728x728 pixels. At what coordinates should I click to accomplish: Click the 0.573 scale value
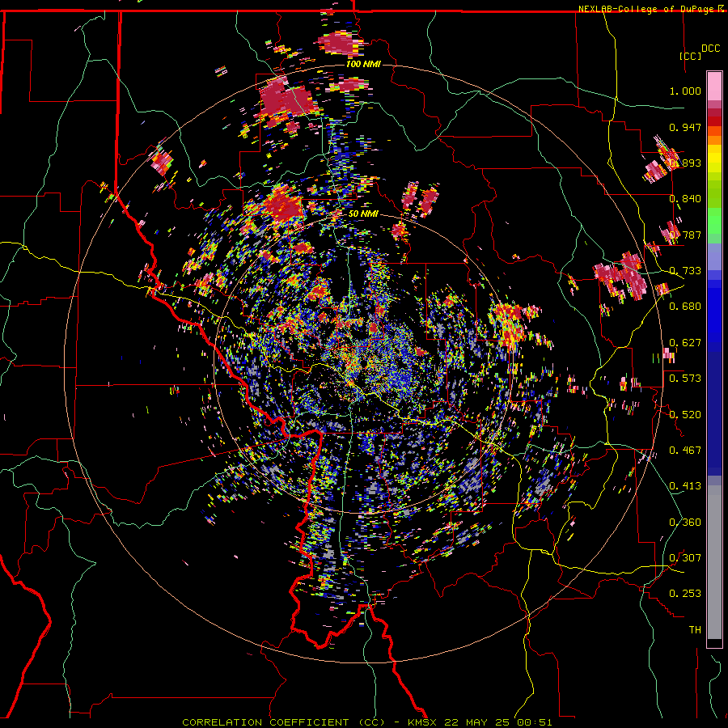(x=685, y=379)
